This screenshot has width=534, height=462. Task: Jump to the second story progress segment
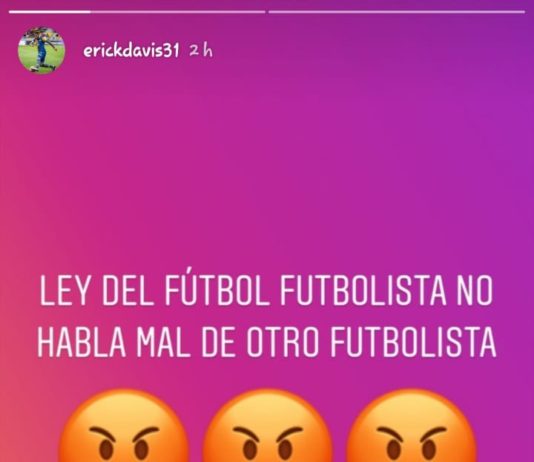click(x=397, y=12)
